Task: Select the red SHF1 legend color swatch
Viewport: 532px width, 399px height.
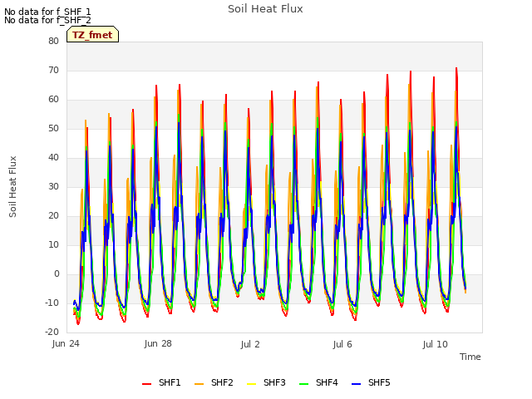Action: 146,384
